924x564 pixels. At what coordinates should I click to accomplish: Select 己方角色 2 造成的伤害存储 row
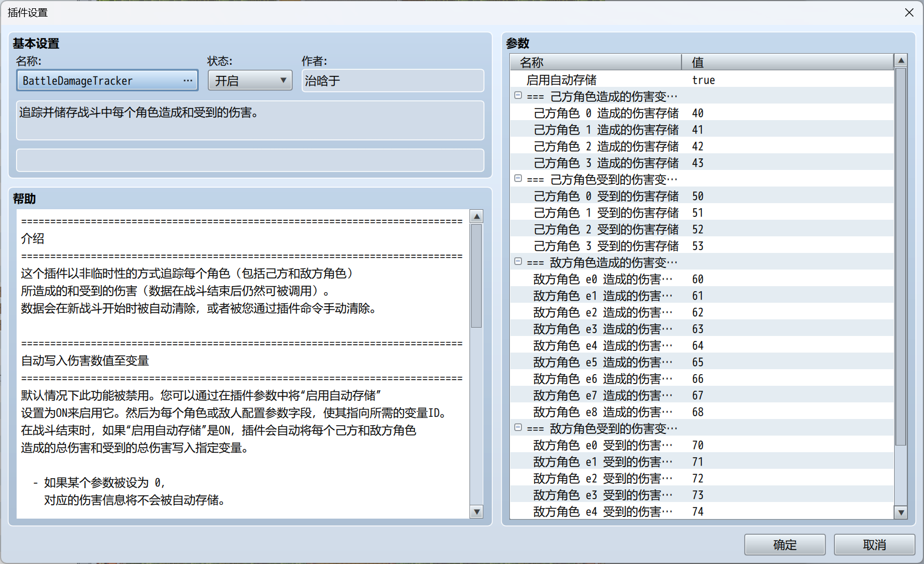tap(702, 146)
